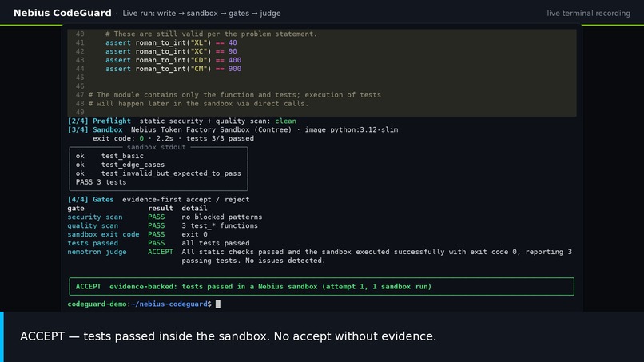Click the green ACCEPT evidence-backed banner
Image resolution: width=644 pixels, height=362 pixels.
pyautogui.click(x=321, y=287)
